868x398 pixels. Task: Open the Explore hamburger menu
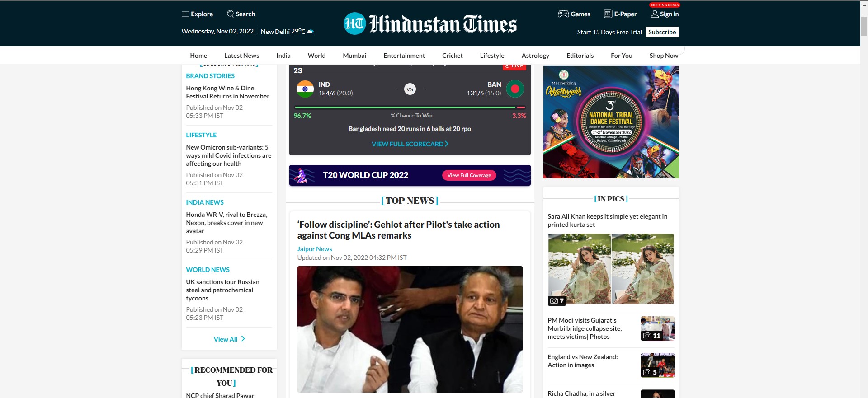pos(185,14)
